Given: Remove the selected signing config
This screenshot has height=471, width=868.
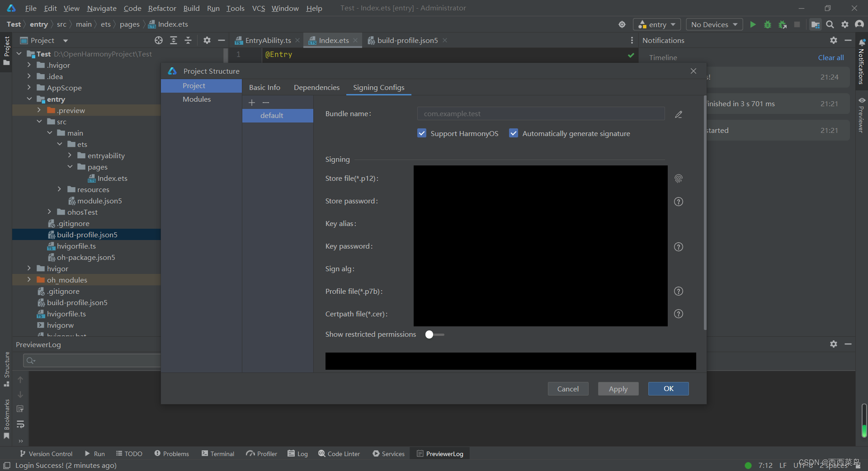Looking at the screenshot, I should click(266, 103).
